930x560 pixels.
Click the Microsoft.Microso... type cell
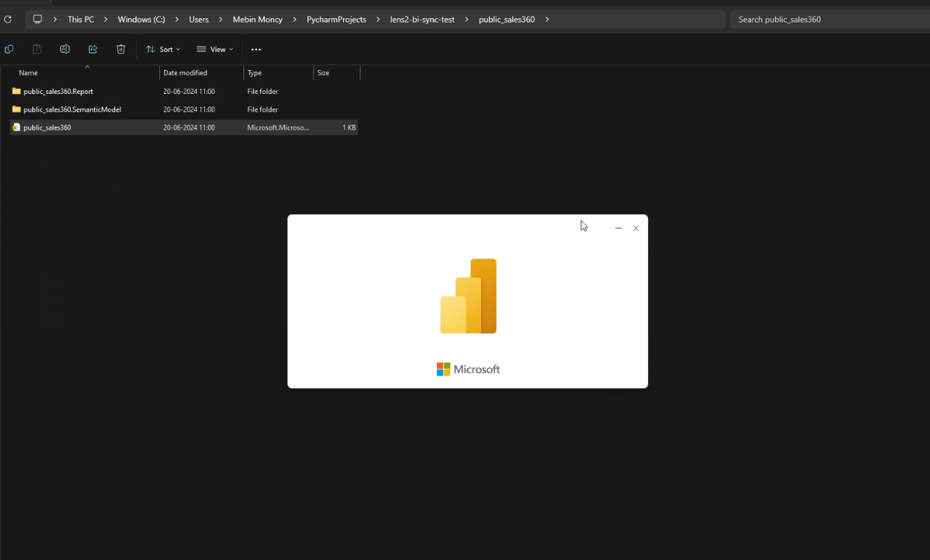pos(278,128)
